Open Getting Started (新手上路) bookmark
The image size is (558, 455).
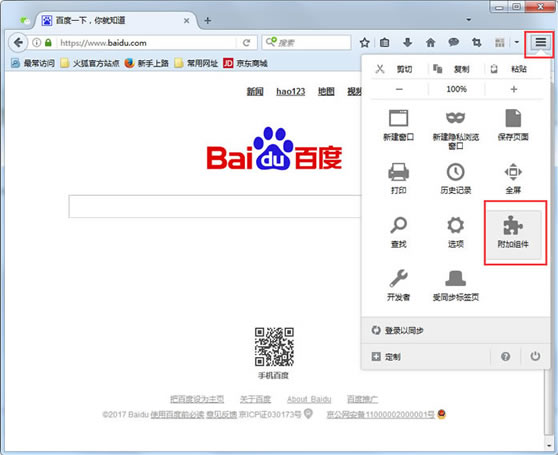click(147, 63)
